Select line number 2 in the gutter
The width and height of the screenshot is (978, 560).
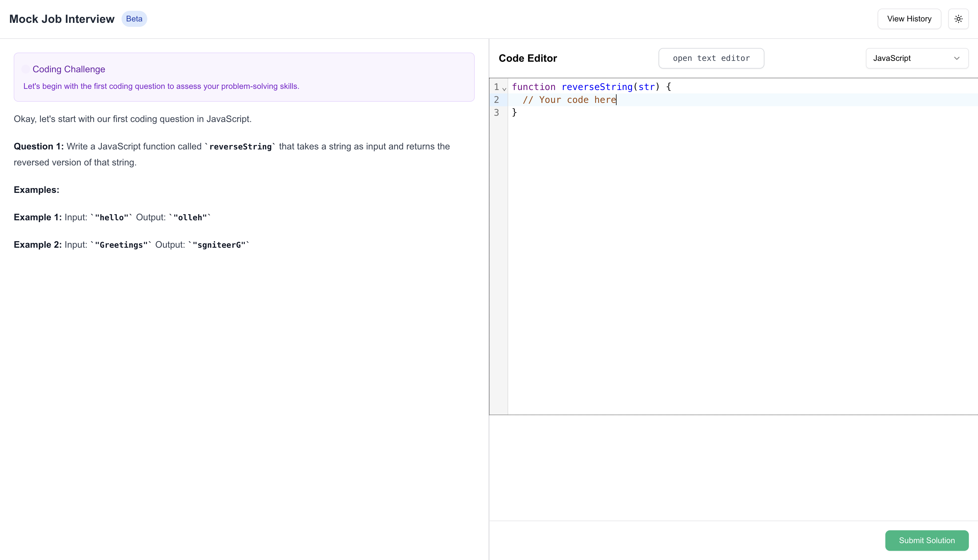tap(496, 100)
